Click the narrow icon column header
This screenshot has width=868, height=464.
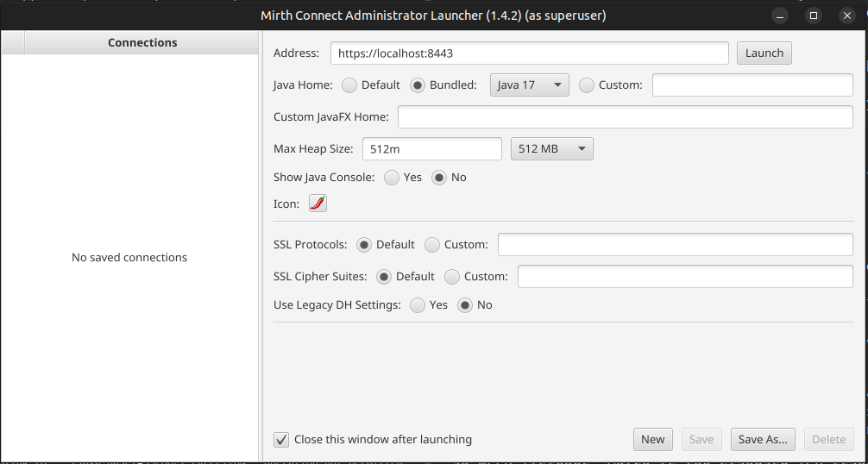click(x=13, y=42)
